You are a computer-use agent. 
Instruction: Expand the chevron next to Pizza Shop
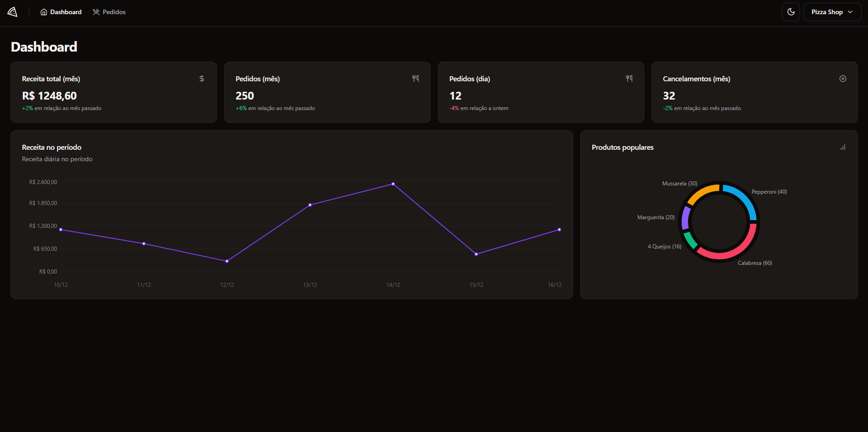pyautogui.click(x=850, y=12)
